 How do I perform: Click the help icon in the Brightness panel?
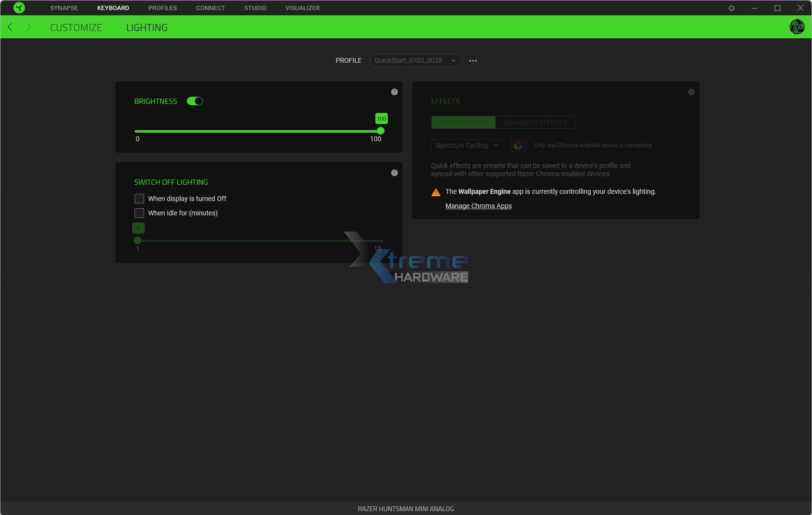395,92
